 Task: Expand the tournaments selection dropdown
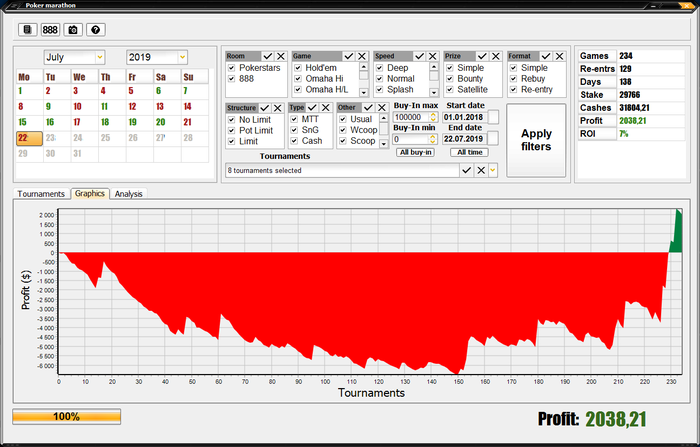click(x=492, y=170)
